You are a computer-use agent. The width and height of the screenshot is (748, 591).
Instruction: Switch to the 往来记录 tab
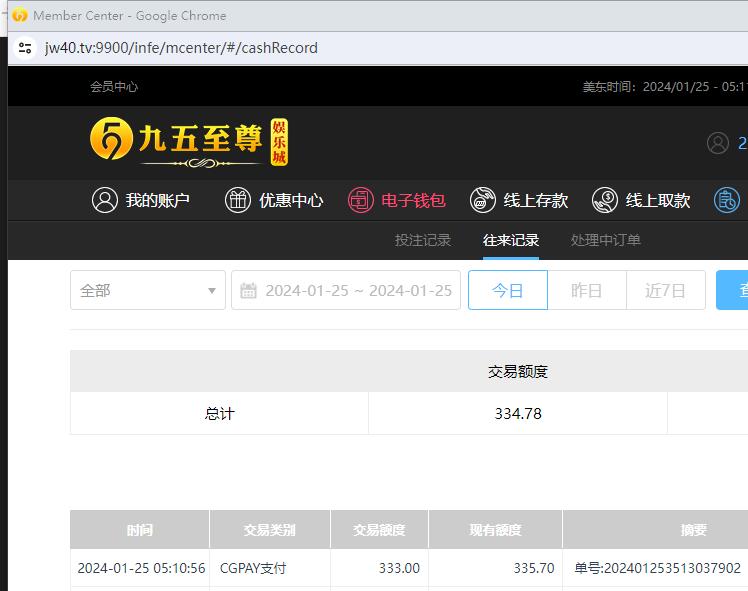[x=511, y=240]
